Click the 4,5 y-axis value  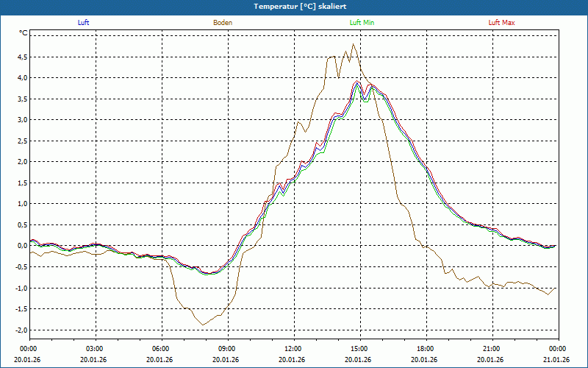(x=22, y=57)
